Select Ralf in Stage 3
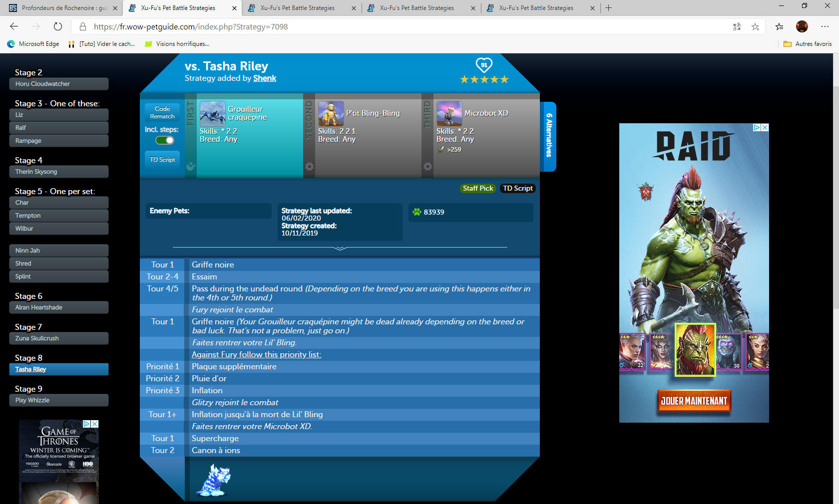The width and height of the screenshot is (839, 504). click(x=59, y=128)
